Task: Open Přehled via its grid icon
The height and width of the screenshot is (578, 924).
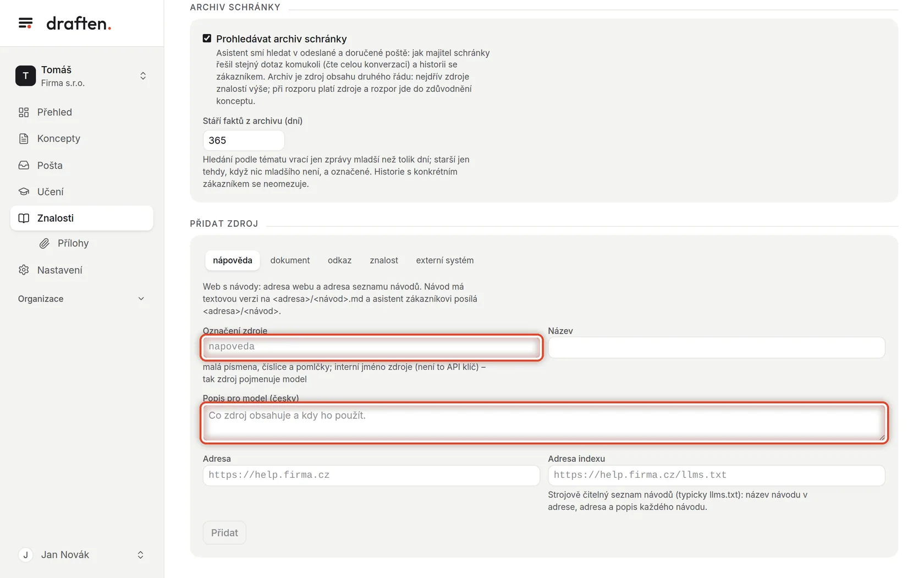Action: [24, 112]
